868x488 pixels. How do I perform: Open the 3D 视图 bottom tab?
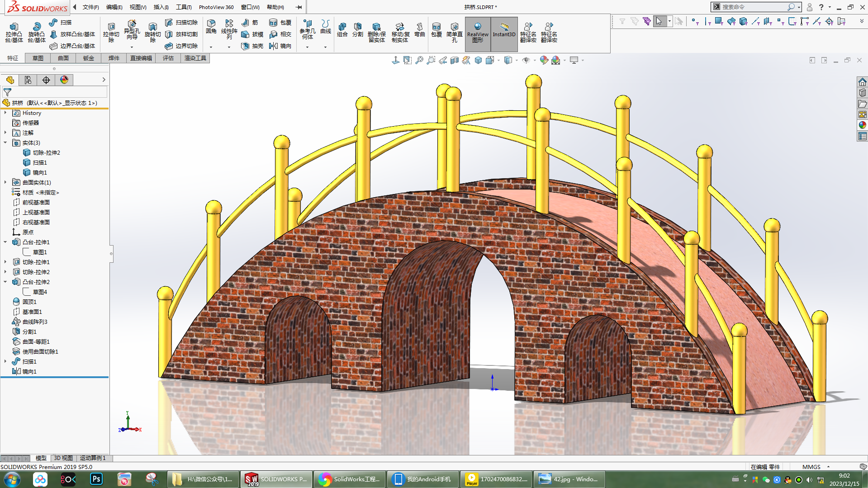click(63, 458)
